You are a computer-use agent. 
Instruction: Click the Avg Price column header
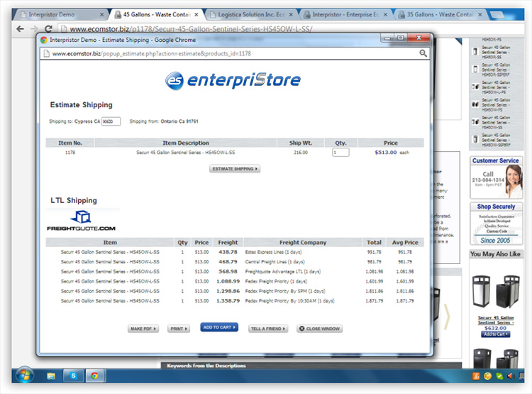[405, 243]
